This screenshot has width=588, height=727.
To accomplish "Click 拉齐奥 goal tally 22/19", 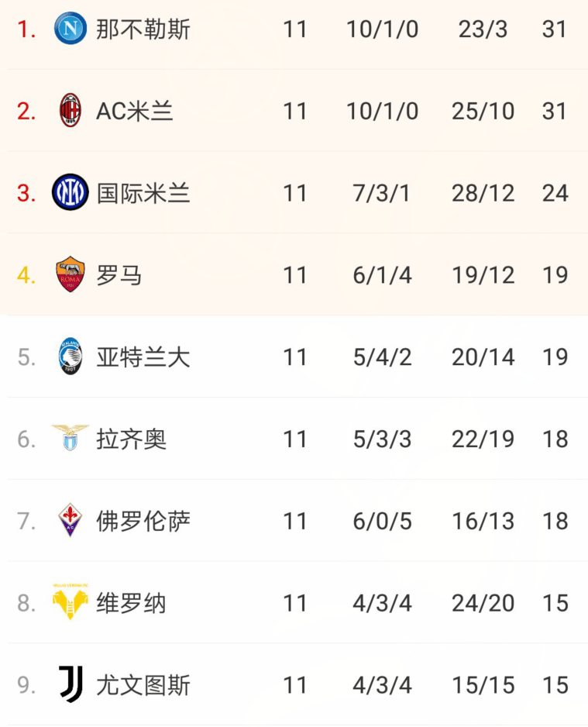I will (x=483, y=439).
